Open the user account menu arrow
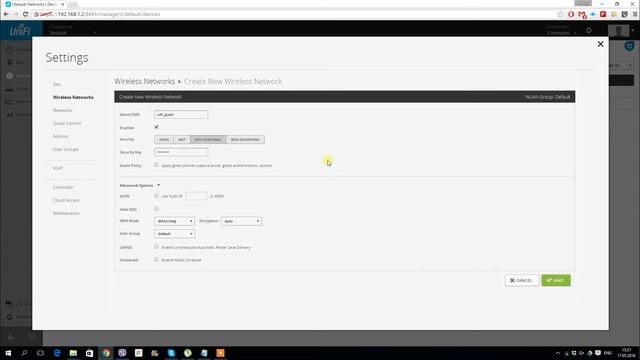640x360 pixels. point(633,31)
